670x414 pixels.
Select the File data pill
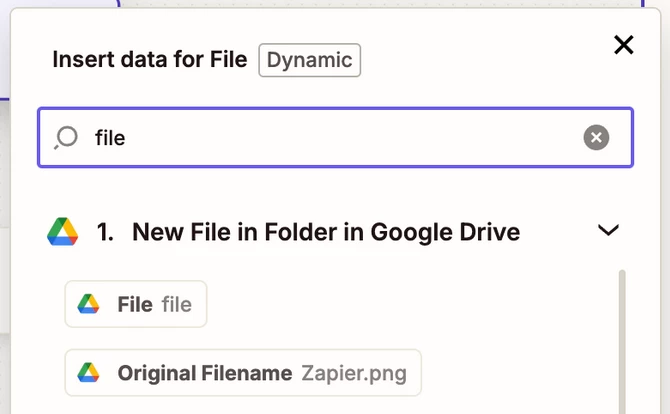tap(136, 304)
